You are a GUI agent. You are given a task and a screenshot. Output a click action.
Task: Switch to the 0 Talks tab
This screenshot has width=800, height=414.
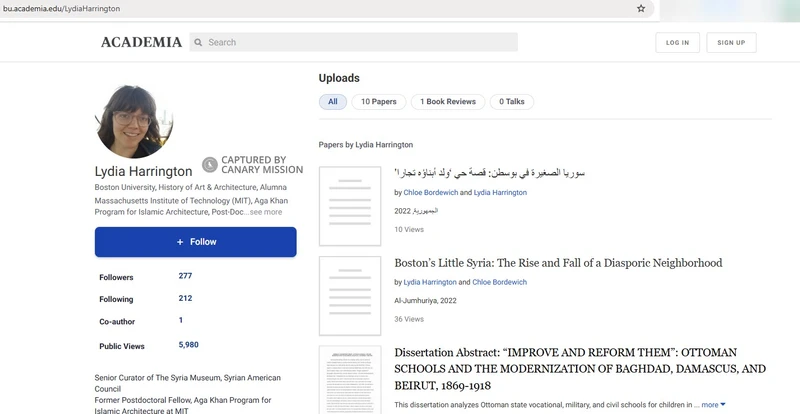click(x=512, y=102)
